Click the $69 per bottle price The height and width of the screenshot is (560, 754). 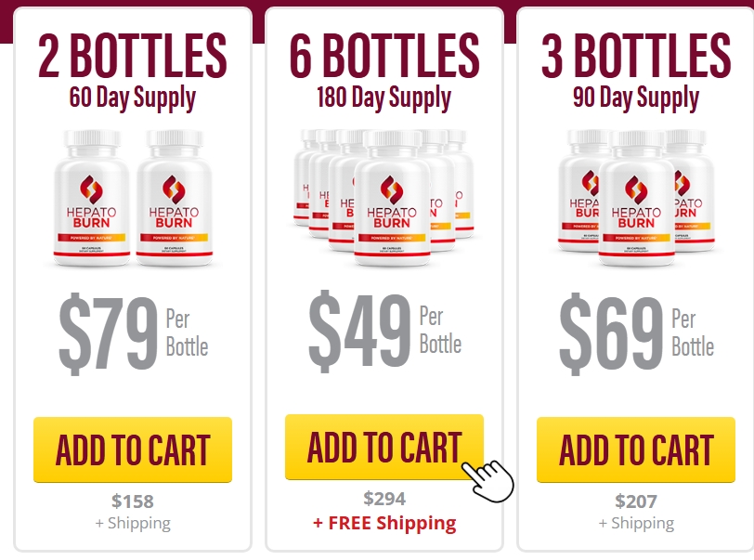[636, 334]
